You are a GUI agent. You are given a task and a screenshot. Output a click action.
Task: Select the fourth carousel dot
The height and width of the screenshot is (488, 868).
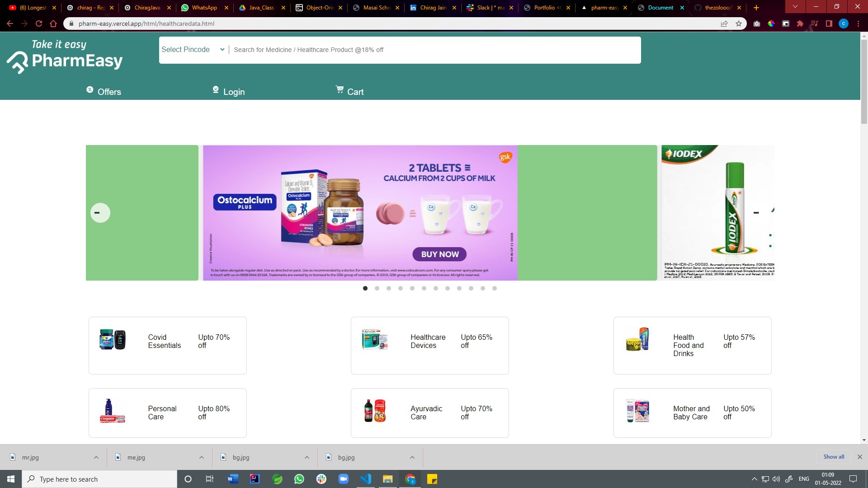401,288
